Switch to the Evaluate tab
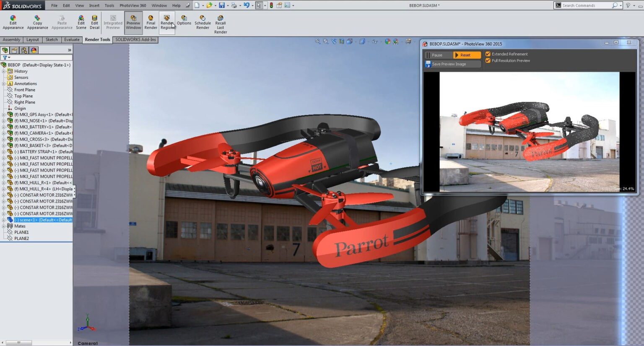Screen dimensions: 644x346 pos(72,40)
